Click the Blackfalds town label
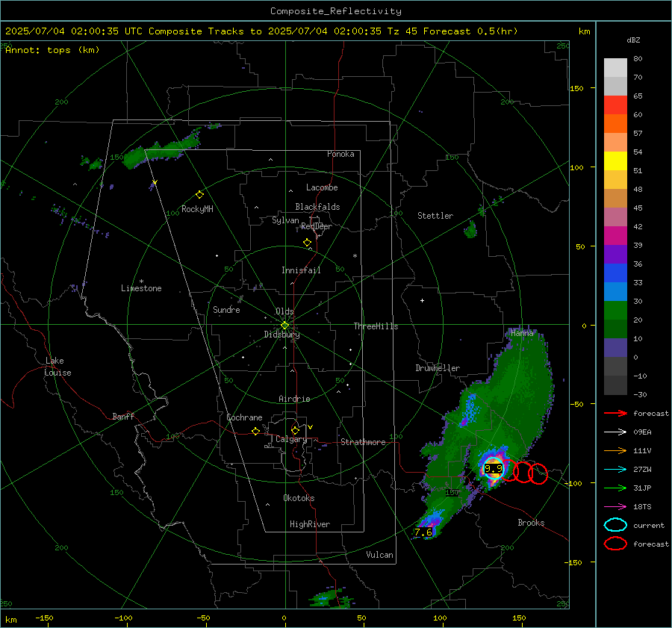 point(317,207)
